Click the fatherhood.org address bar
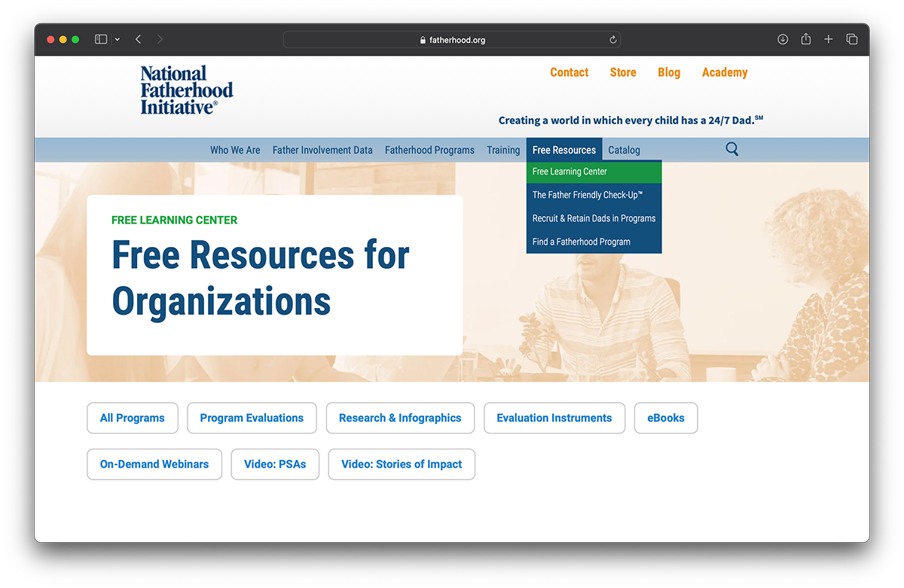Image resolution: width=904 pixels, height=588 pixels. 452,40
